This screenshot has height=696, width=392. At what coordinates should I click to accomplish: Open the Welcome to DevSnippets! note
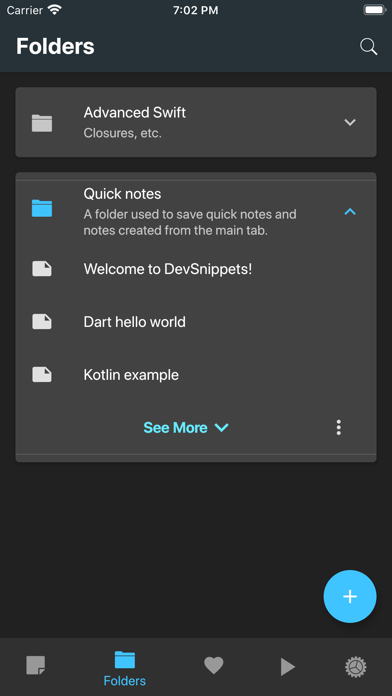click(x=196, y=269)
